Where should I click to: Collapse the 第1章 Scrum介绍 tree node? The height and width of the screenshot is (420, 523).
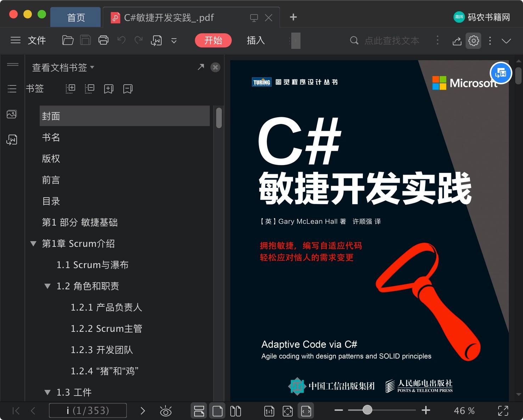(33, 244)
